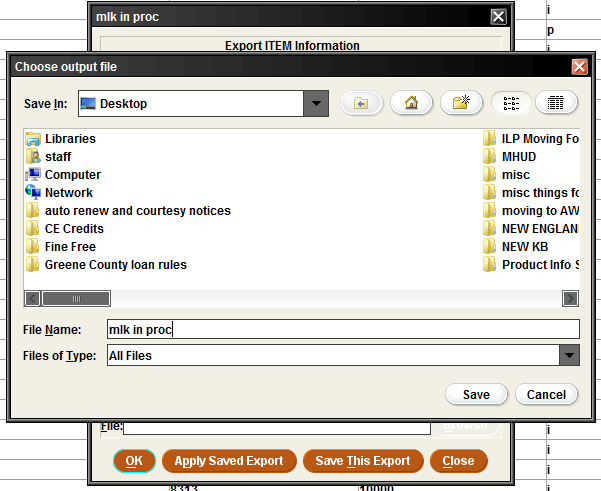The height and width of the screenshot is (491, 601).
Task: Click the horizontal scrollbar right arrow
Action: [570, 298]
